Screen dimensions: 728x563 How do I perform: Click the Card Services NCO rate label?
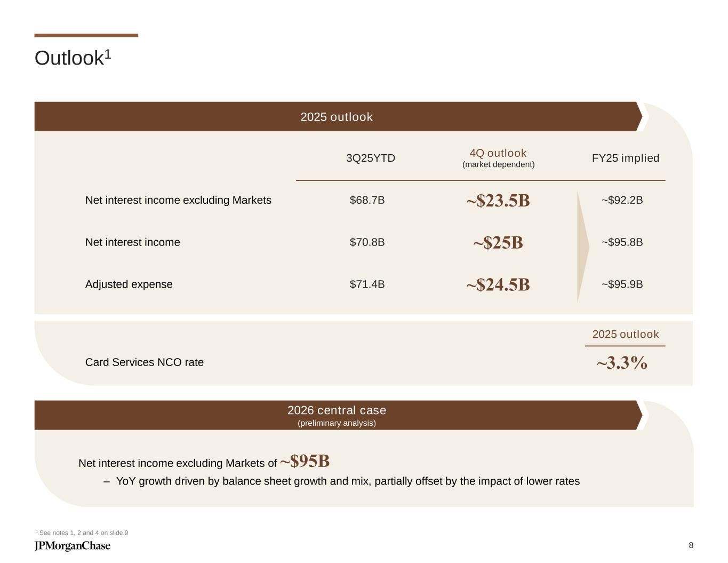coord(145,362)
